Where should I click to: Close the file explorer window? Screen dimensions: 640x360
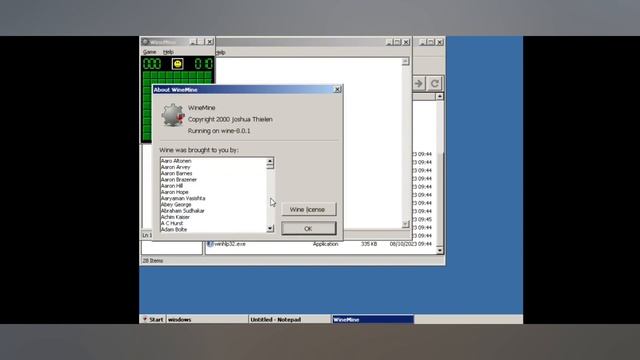point(440,42)
